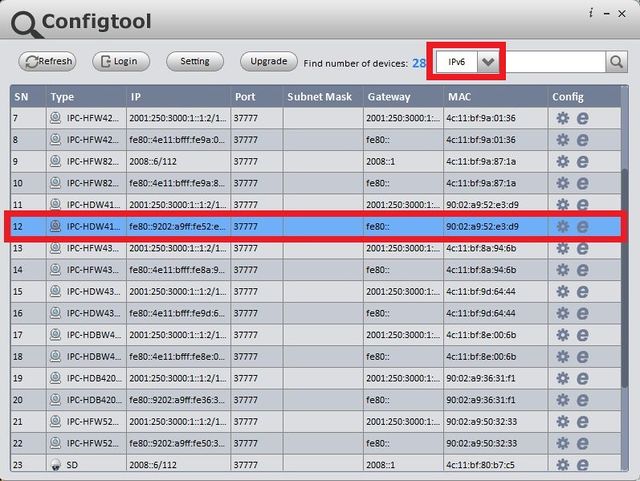
Task: Sort by Port column header
Action: 257,97
